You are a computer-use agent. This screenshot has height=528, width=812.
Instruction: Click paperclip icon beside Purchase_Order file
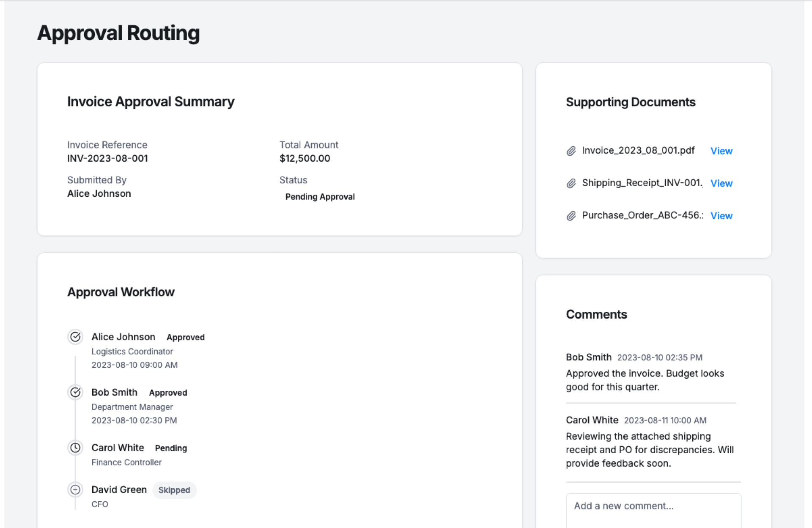tap(571, 216)
